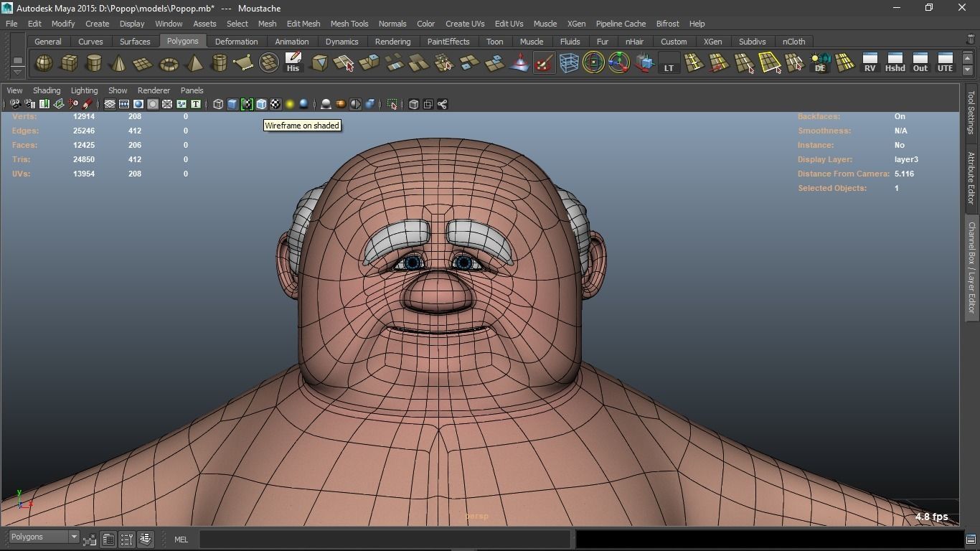Click the connected-nodes icon ending the panel toolbar
The width and height of the screenshot is (980, 551).
point(443,105)
